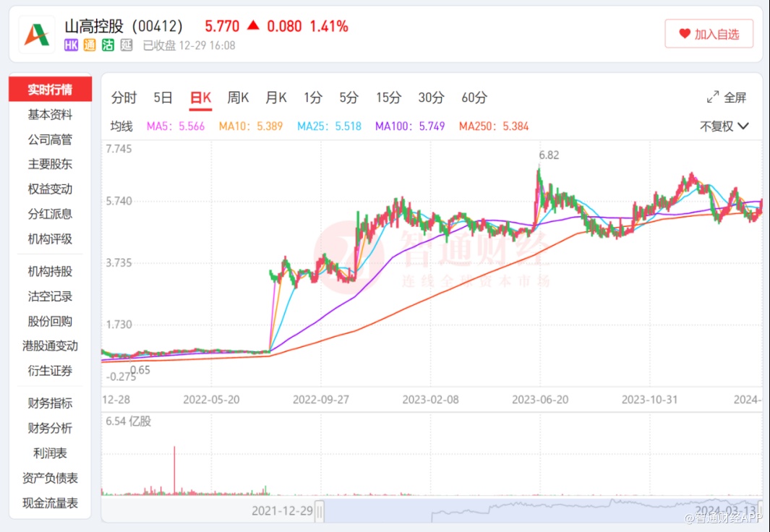Screen dimensions: 770x532
Task: Click the purple HK market badge
Action: (x=71, y=46)
